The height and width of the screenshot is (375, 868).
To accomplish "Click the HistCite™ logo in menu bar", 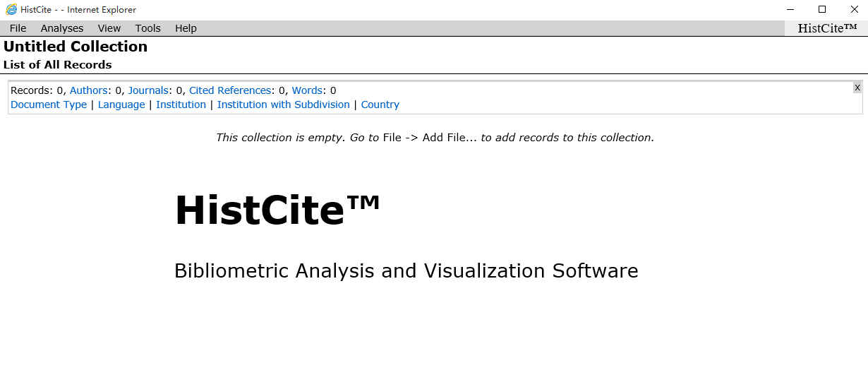I will point(827,28).
